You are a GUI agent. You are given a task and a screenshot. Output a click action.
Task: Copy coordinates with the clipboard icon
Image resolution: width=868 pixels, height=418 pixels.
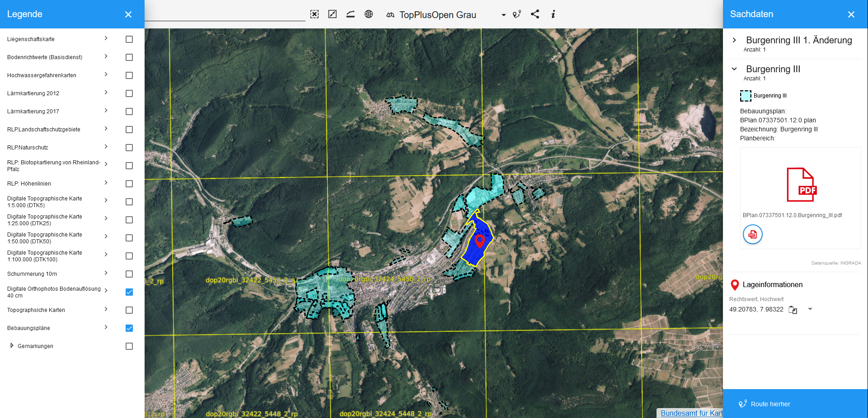click(x=793, y=310)
